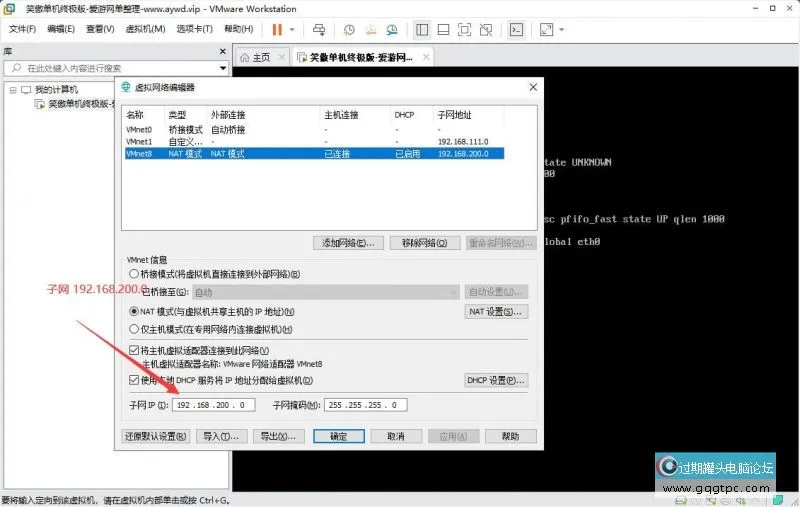Click the Full Screen mode toolbar icon

pyautogui.click(x=464, y=30)
